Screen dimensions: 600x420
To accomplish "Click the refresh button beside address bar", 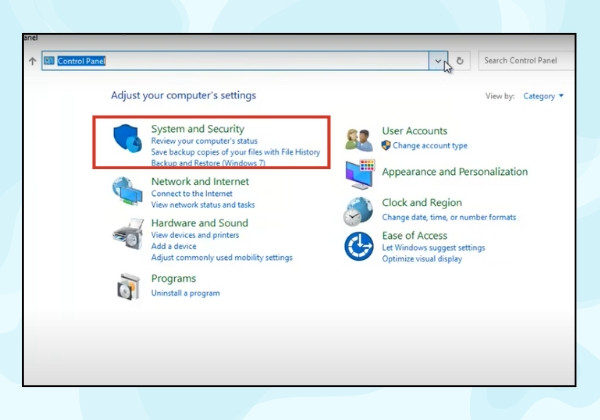I will point(460,60).
